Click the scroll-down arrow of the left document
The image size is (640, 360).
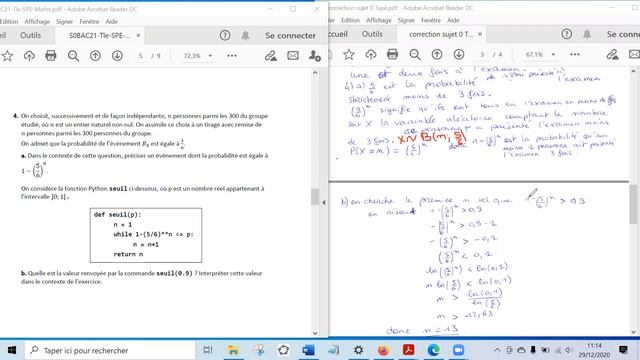tap(315, 333)
